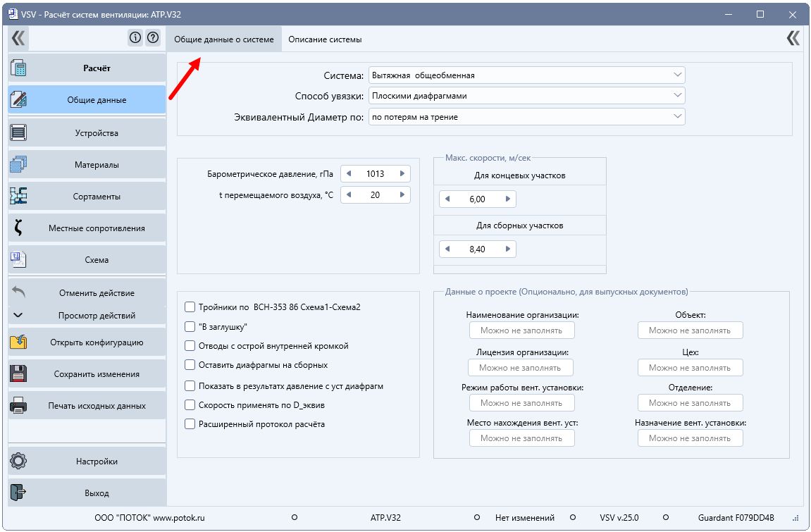Click the calculator icon next to Расчёт
Viewport: 811px width, 532px height.
18,68
